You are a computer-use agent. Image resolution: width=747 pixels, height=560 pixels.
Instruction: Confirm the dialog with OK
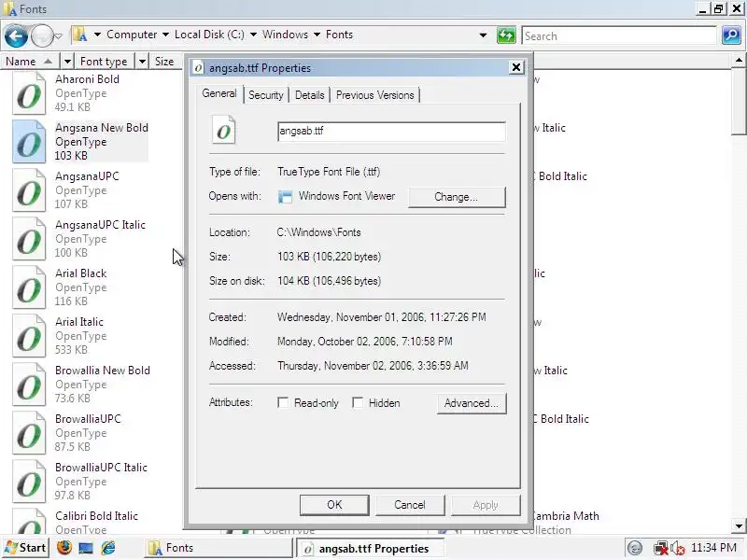(334, 505)
